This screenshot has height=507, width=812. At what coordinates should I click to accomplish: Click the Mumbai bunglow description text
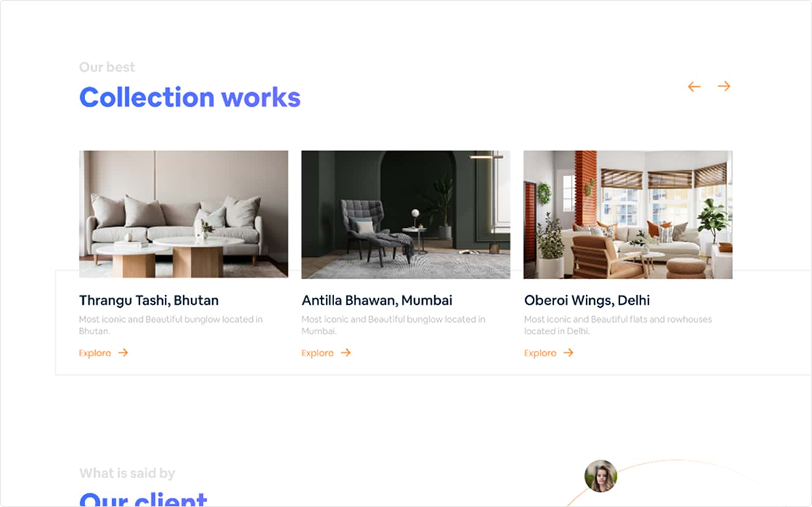394,325
